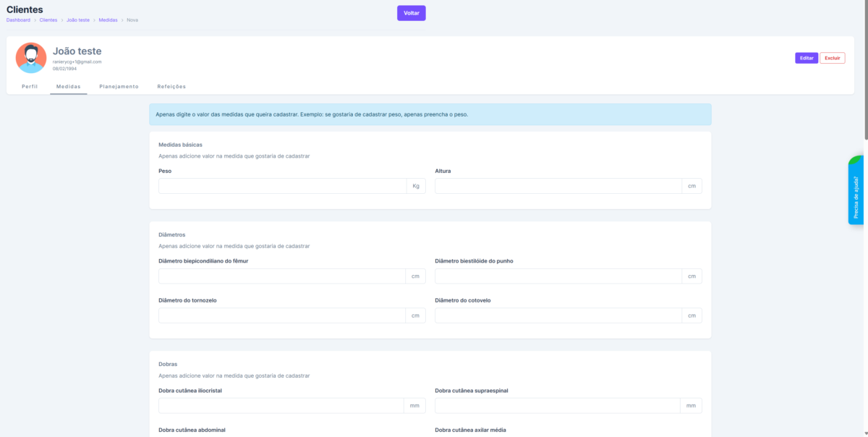The image size is (868, 437).
Task: Select Diâmetro biepicondiliano do fêmur field
Action: pos(281,276)
